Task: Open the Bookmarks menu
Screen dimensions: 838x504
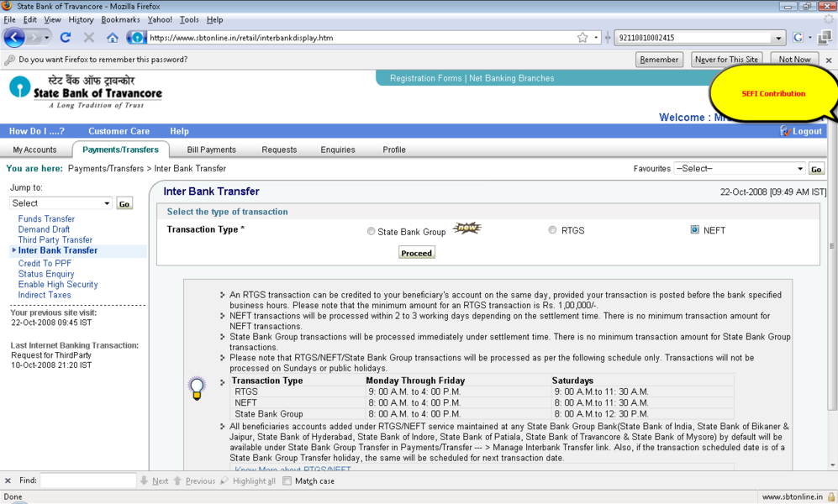Action: (x=120, y=19)
